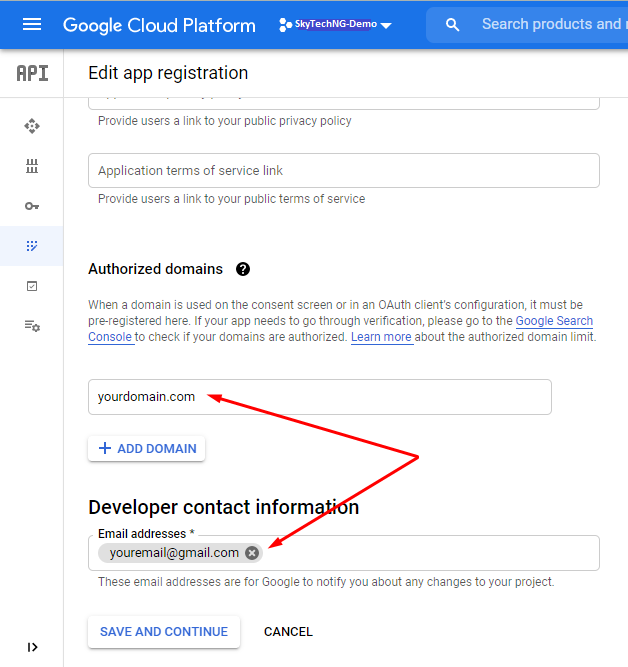Expand the collapsed left sidebar
The image size is (628, 667).
[32, 647]
